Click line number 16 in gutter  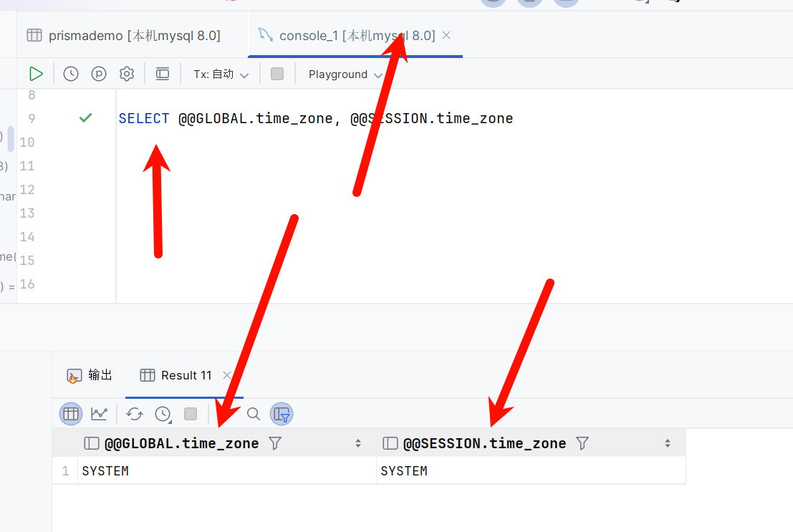pyautogui.click(x=27, y=284)
